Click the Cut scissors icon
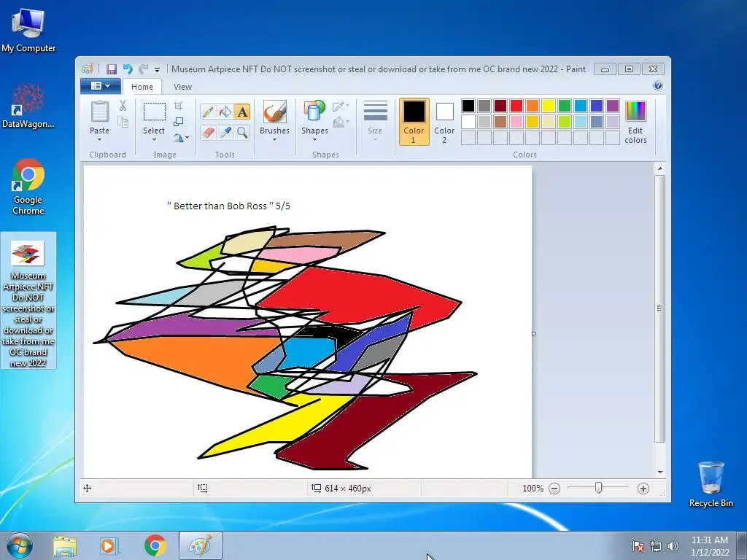Screen dimensions: 747x560 123,106
